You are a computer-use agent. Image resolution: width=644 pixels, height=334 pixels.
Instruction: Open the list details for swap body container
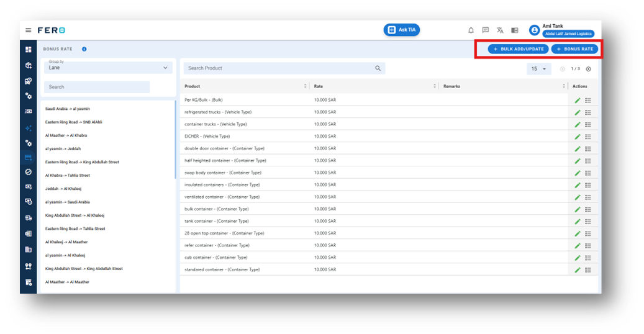pyautogui.click(x=588, y=173)
